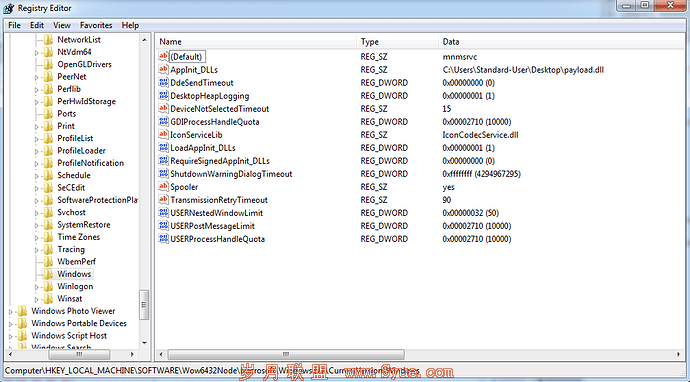Click the tree pane scroll up arrow
Screen dimensions: 690x382
coord(144,40)
